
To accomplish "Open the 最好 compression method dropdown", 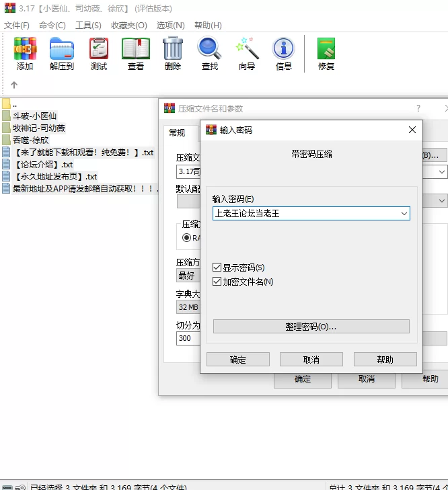I will point(188,276).
